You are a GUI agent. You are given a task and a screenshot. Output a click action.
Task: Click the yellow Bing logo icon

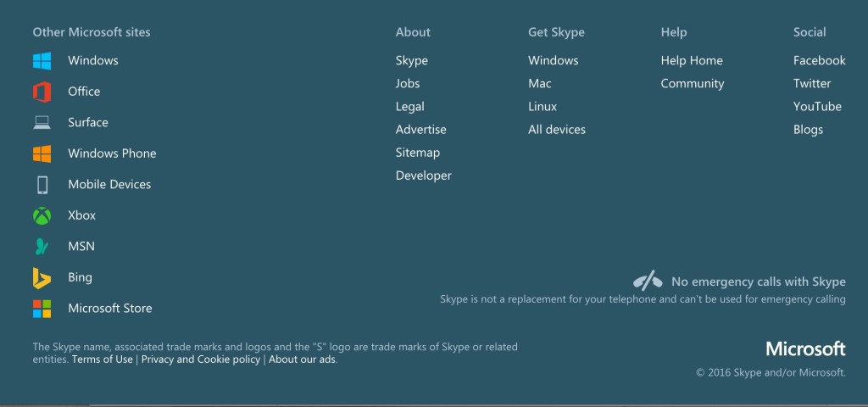(x=42, y=278)
